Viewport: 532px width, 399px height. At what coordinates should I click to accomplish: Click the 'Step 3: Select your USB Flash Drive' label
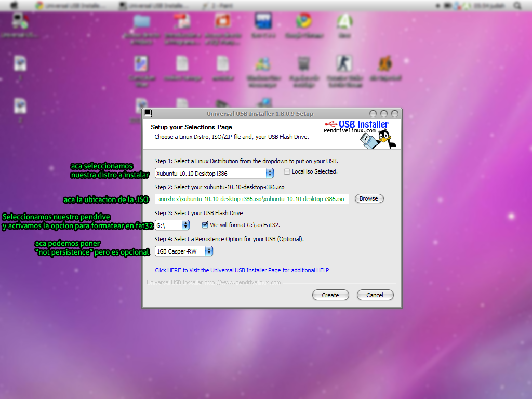198,213
